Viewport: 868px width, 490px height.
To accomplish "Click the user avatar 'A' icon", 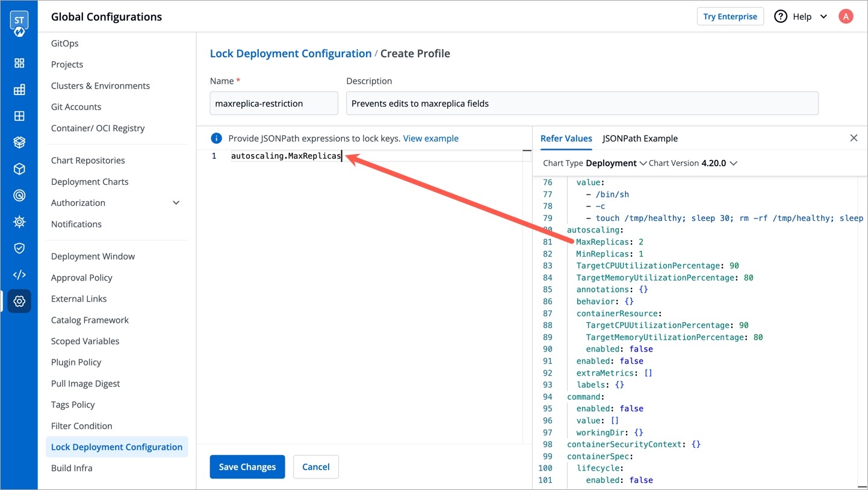I will 846,17.
